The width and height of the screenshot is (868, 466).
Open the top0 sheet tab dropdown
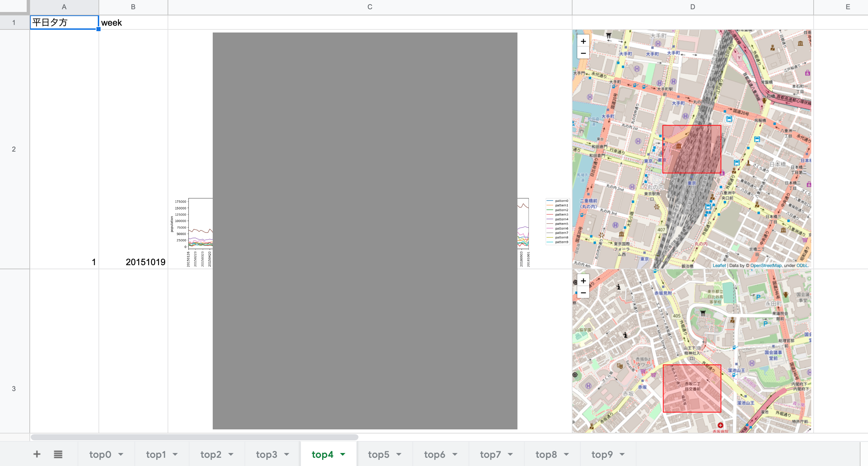(120, 454)
